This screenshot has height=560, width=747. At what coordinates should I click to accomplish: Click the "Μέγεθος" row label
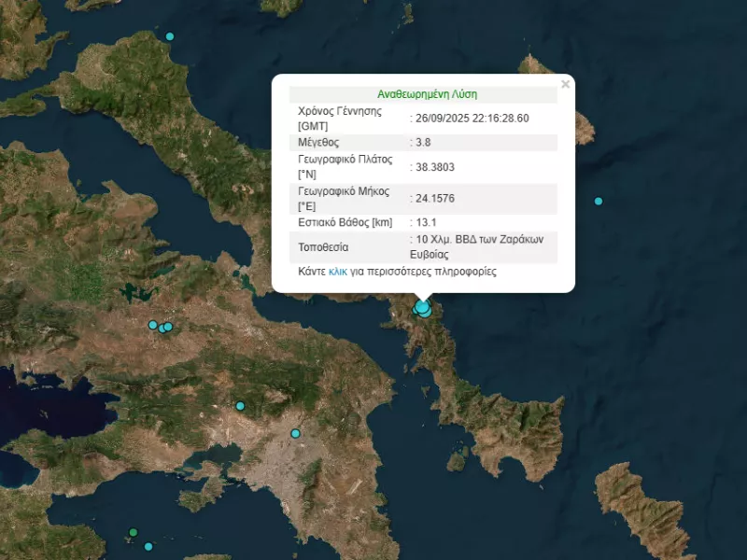click(x=318, y=143)
